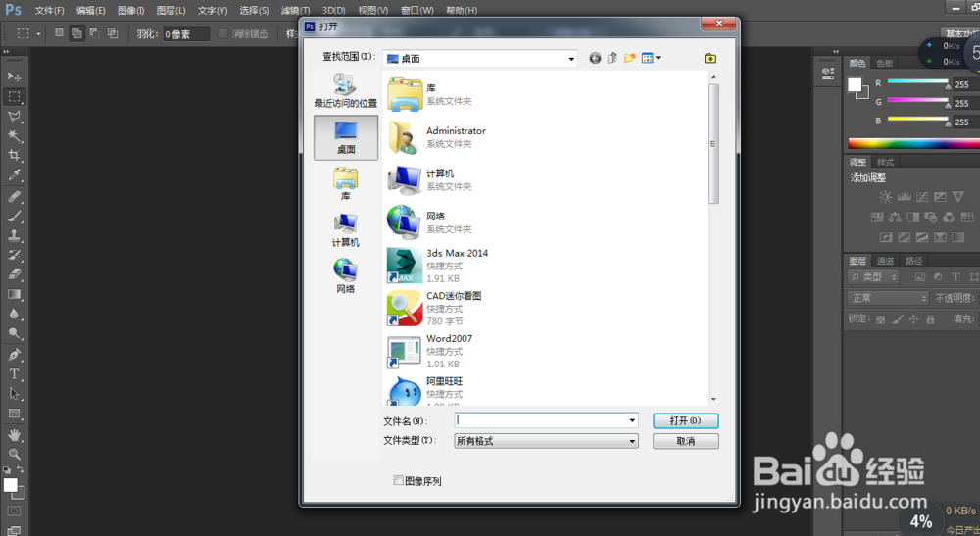The height and width of the screenshot is (536, 980).
Task: Select the Blur tool
Action: click(14, 314)
